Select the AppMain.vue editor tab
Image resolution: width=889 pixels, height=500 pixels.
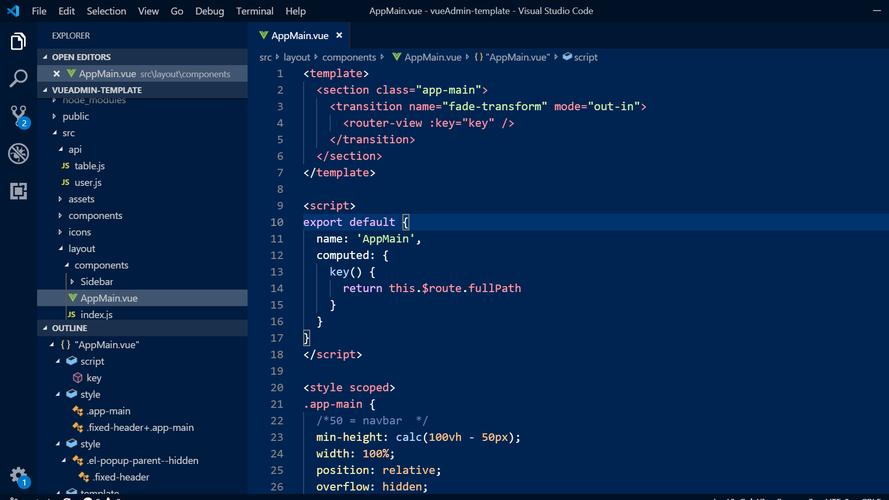299,36
